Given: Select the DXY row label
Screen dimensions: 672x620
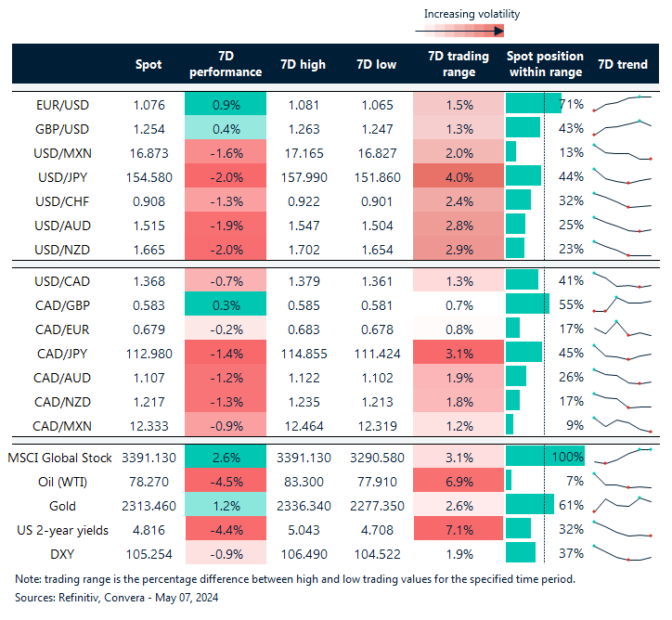Looking at the screenshot, I should coord(63,553).
